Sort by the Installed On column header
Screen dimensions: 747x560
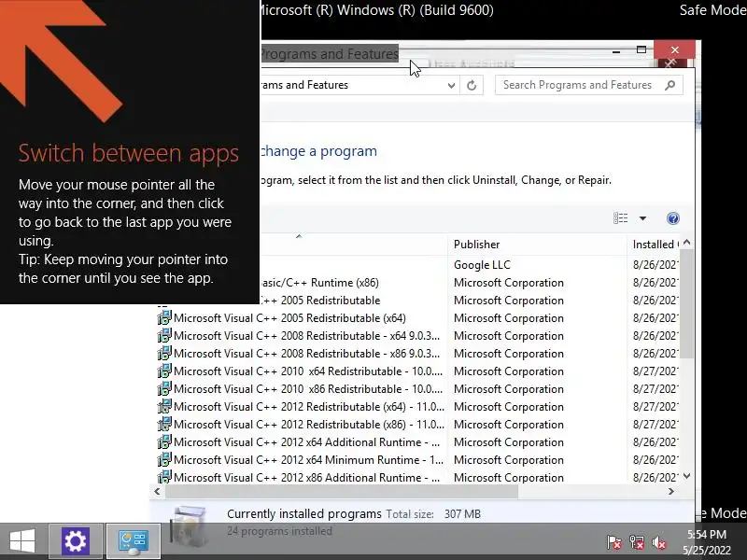(x=653, y=245)
